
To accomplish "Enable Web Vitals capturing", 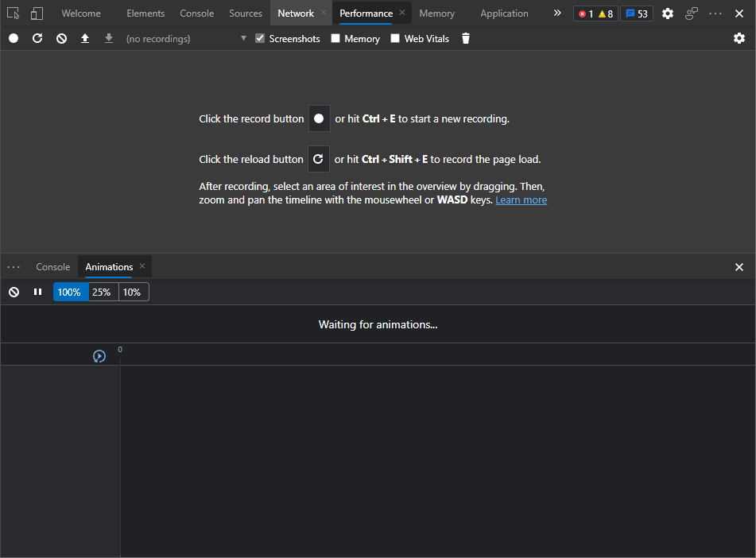I will coord(394,38).
